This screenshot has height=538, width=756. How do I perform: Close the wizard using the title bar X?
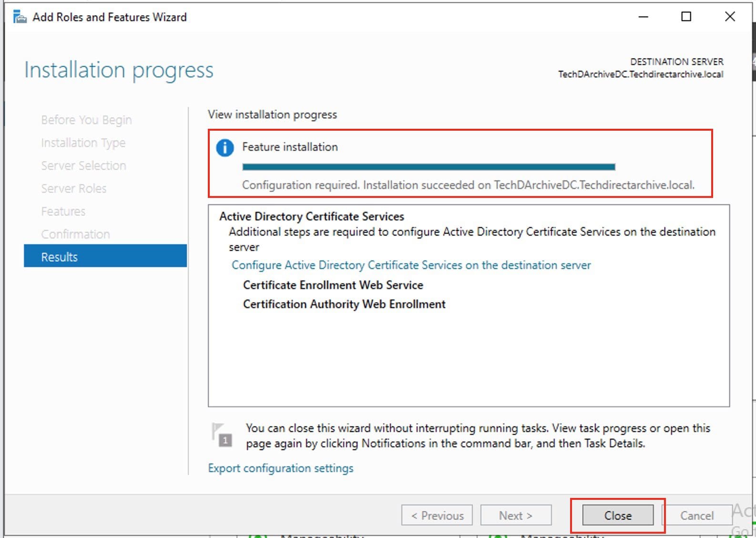coord(729,17)
